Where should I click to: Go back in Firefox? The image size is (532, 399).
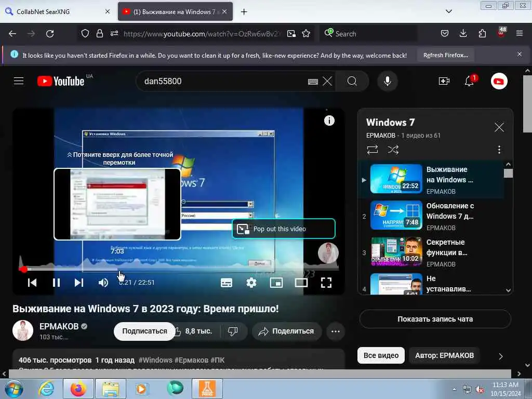tap(12, 34)
